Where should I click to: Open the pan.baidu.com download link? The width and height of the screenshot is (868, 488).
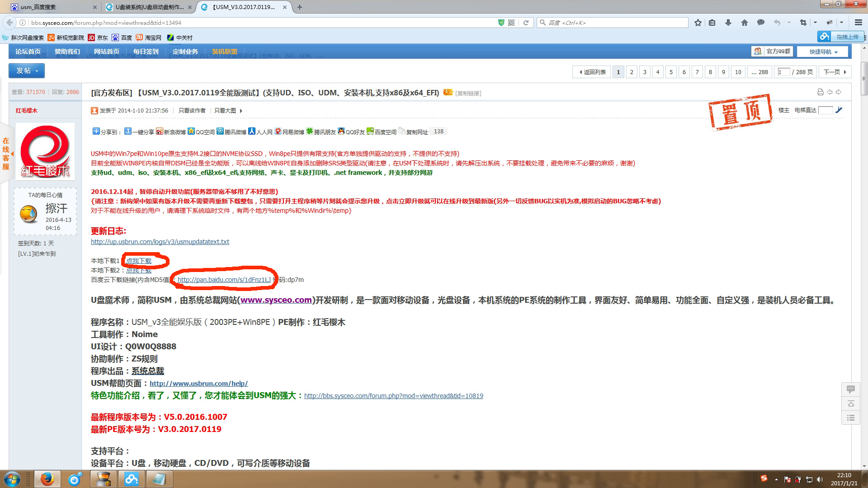pos(224,280)
